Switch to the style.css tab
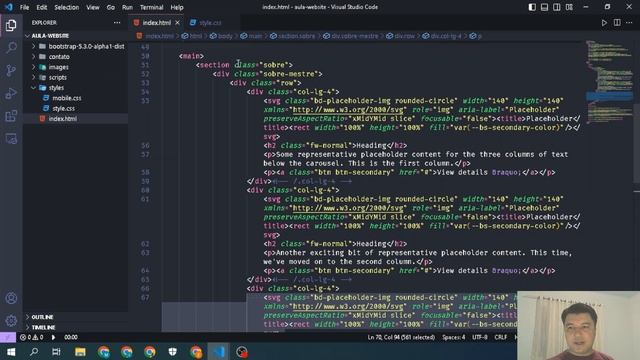This screenshot has height=360, width=640. click(x=211, y=23)
